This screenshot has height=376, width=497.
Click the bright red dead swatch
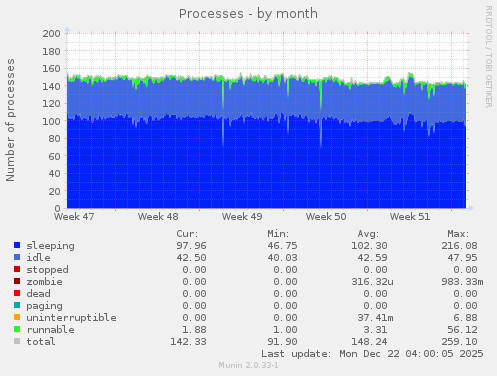pyautogui.click(x=17, y=293)
